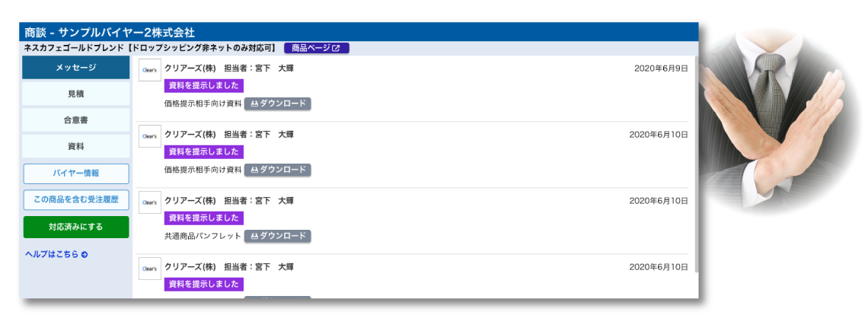The width and height of the screenshot is (868, 315).
Task: Download the 共通商品パンフレット file
Action: (x=278, y=236)
